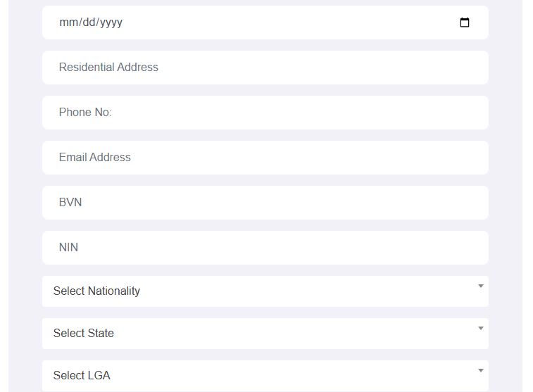Click the 'Select State' label text
This screenshot has width=533, height=392.
(x=84, y=333)
